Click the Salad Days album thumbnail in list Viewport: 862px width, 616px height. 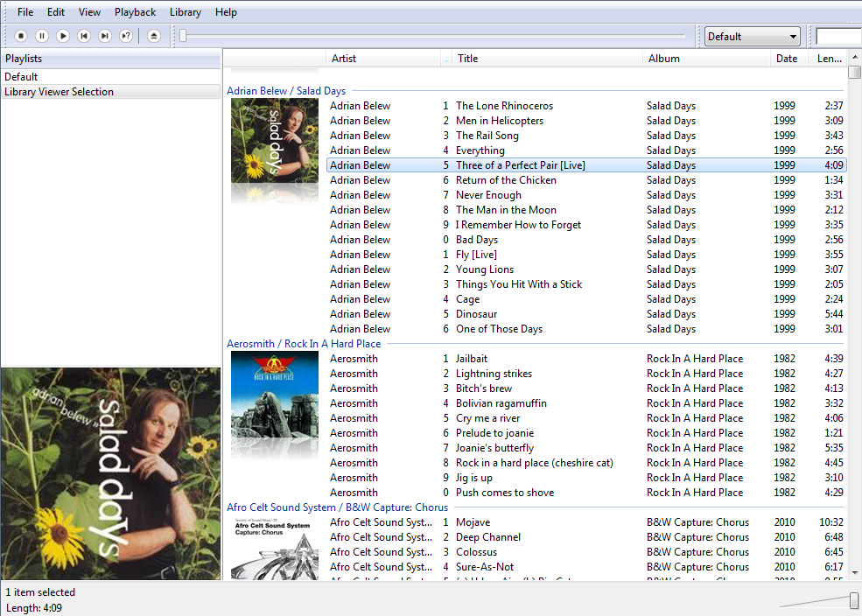click(x=274, y=140)
